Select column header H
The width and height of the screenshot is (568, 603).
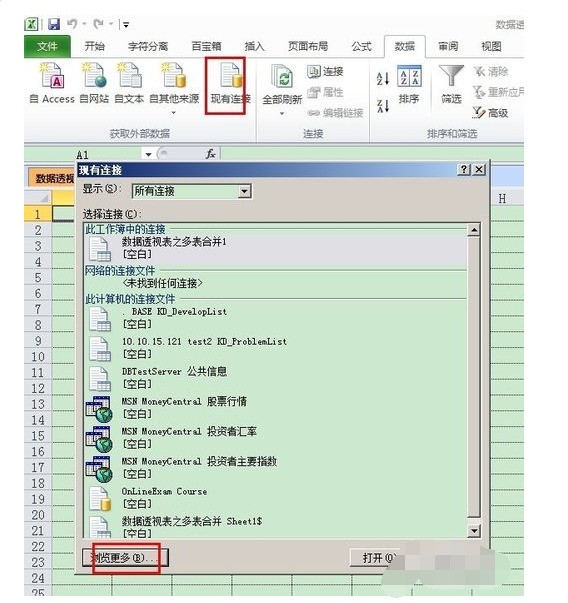[x=502, y=198]
